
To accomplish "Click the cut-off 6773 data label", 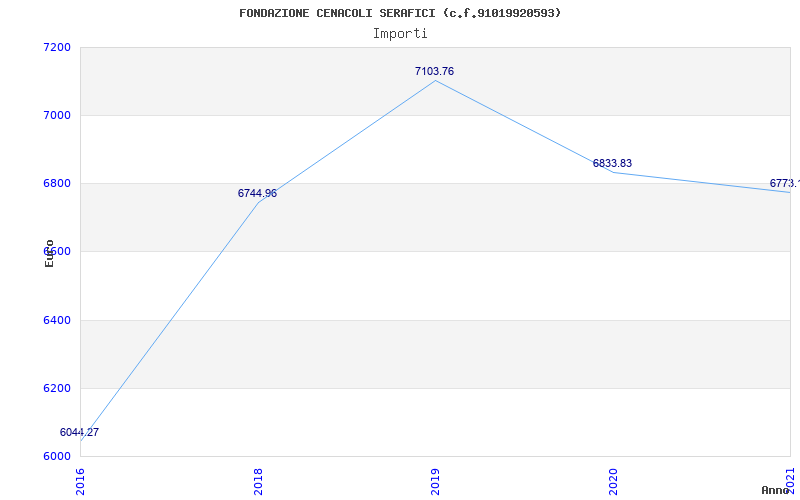I will pos(785,183).
